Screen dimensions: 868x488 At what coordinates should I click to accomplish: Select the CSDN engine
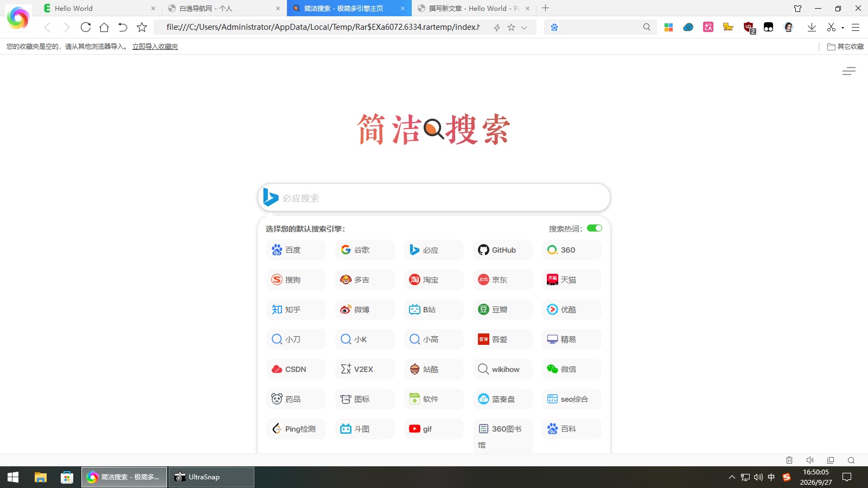tap(296, 369)
